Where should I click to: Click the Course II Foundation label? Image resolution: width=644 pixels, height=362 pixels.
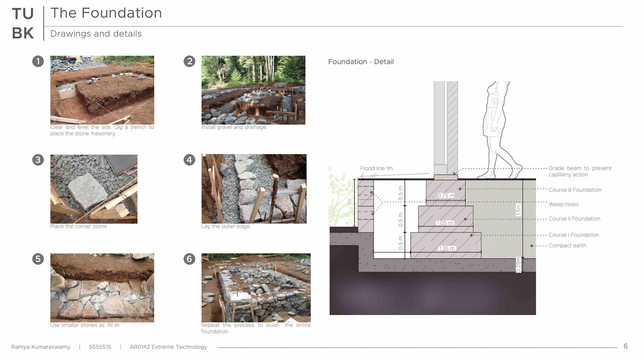[x=574, y=219]
